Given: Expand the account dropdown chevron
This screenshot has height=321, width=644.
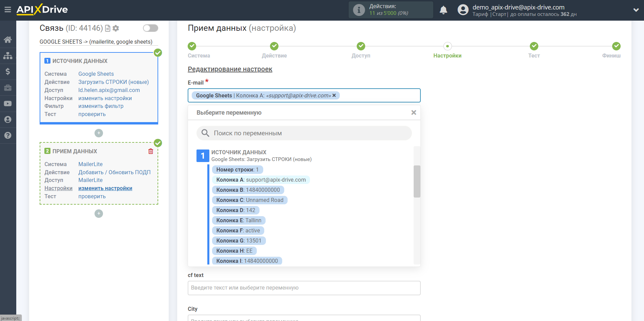Looking at the screenshot, I should (x=636, y=10).
